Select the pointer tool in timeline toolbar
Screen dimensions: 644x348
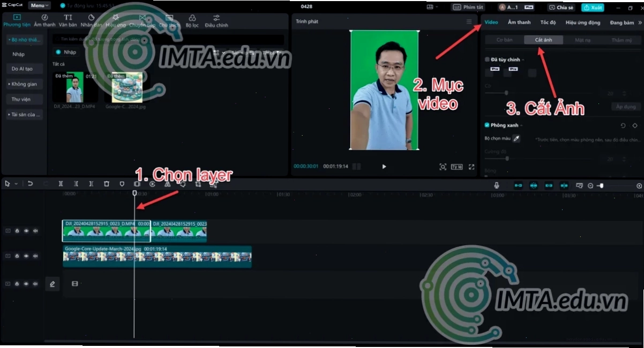click(x=8, y=184)
